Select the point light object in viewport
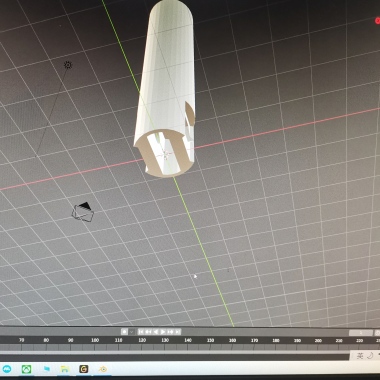380x380 pixels. click(x=68, y=65)
